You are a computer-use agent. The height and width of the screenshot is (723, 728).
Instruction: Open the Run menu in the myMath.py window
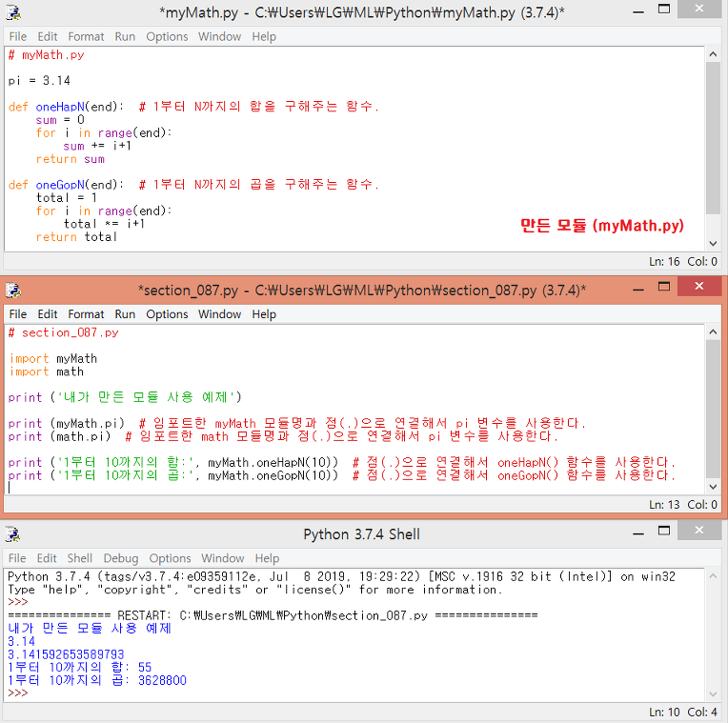(x=125, y=36)
